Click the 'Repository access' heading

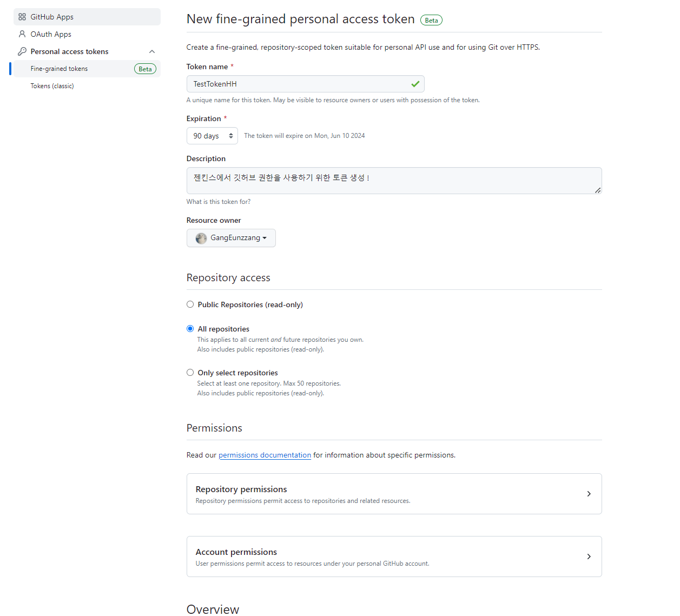228,277
